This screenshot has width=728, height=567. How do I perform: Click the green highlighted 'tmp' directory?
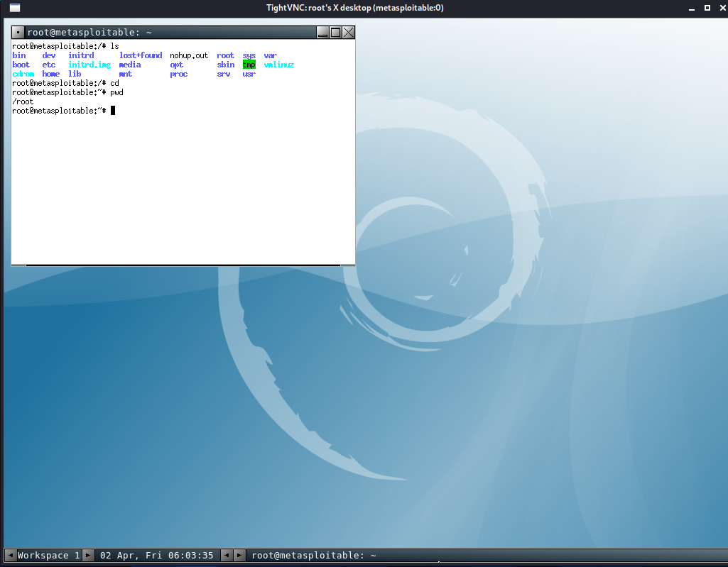tap(249, 65)
